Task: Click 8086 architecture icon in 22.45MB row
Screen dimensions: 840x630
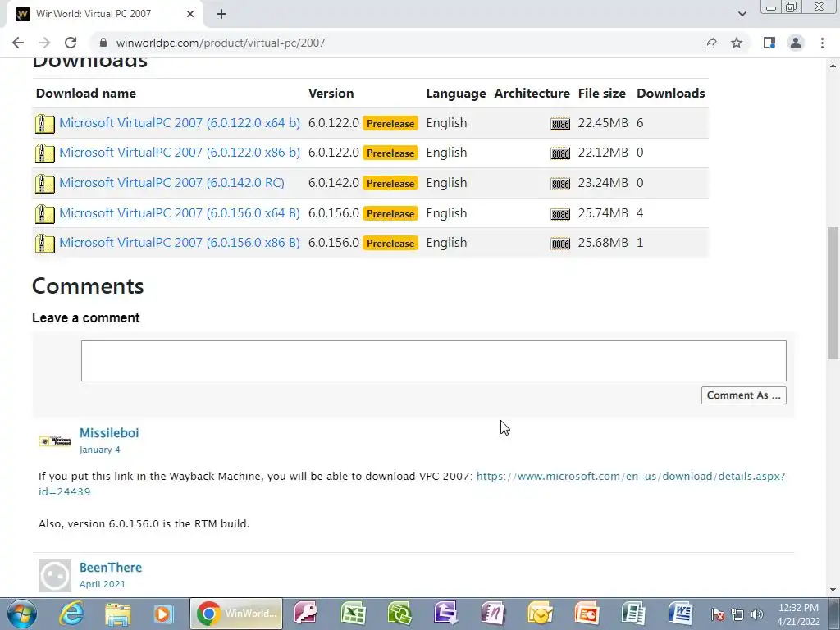Action: tap(560, 125)
